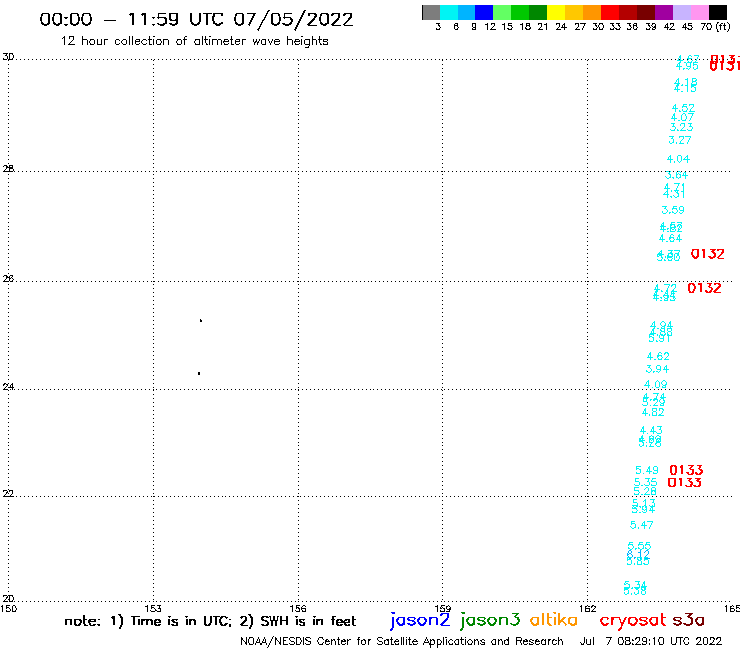This screenshot has height=650, width=740.
Task: Click the latitude axis label 28
Action: (8, 169)
